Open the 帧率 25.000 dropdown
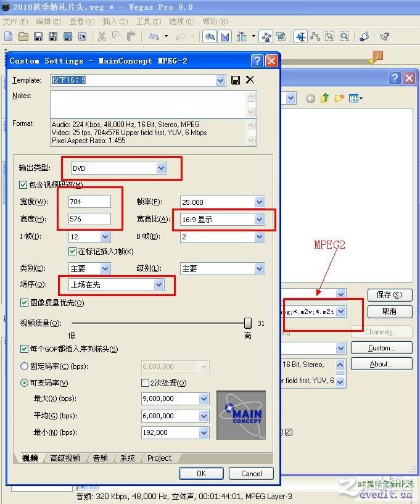Image resolution: width=420 pixels, height=504 pixels. (x=259, y=202)
